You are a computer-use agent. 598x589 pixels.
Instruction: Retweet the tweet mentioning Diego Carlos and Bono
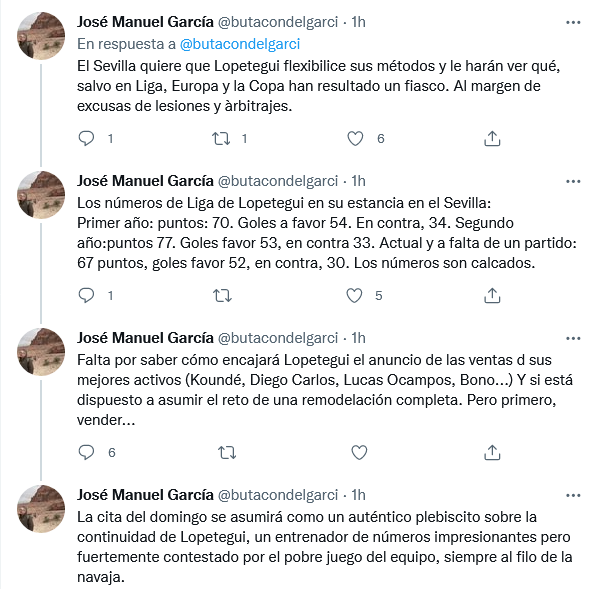tap(227, 453)
